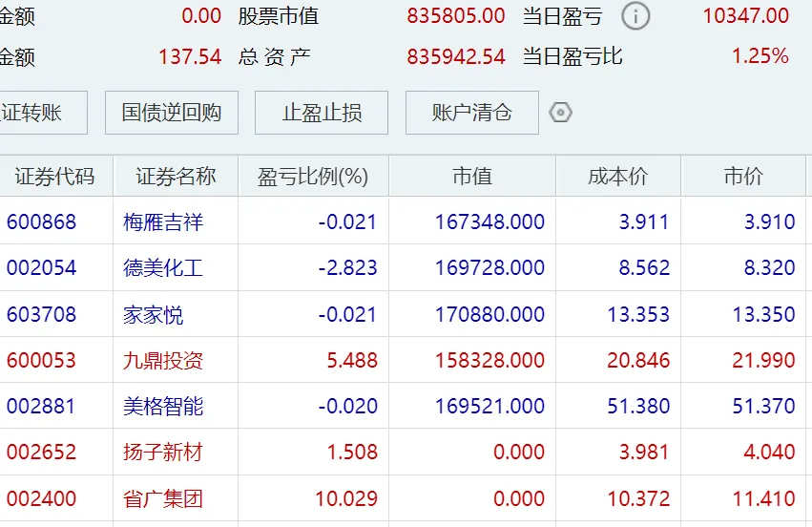Click the 市值 column header
This screenshot has width=812, height=527.
(x=472, y=177)
